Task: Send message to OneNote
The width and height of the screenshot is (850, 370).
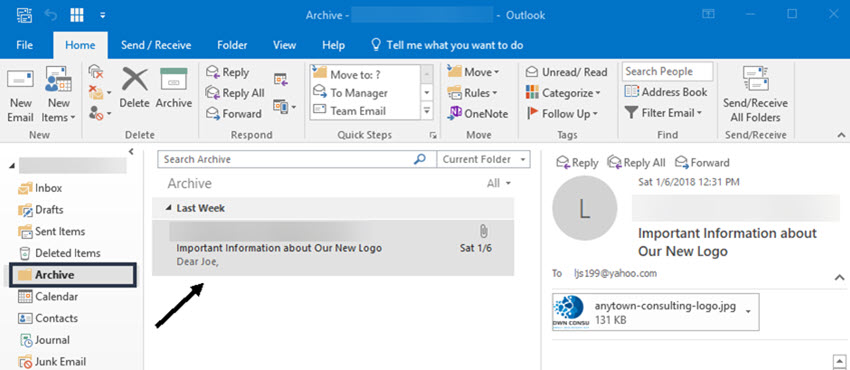Action: click(x=478, y=114)
